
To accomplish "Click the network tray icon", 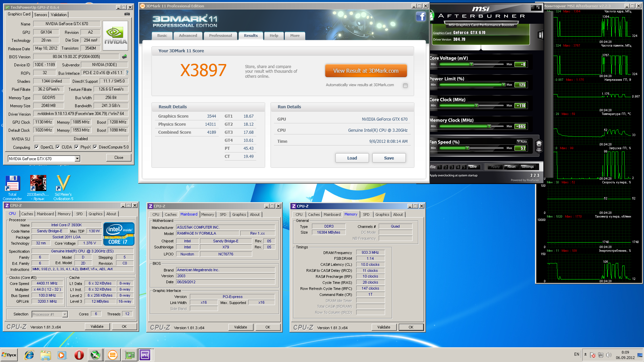I will pyautogui.click(x=601, y=355).
